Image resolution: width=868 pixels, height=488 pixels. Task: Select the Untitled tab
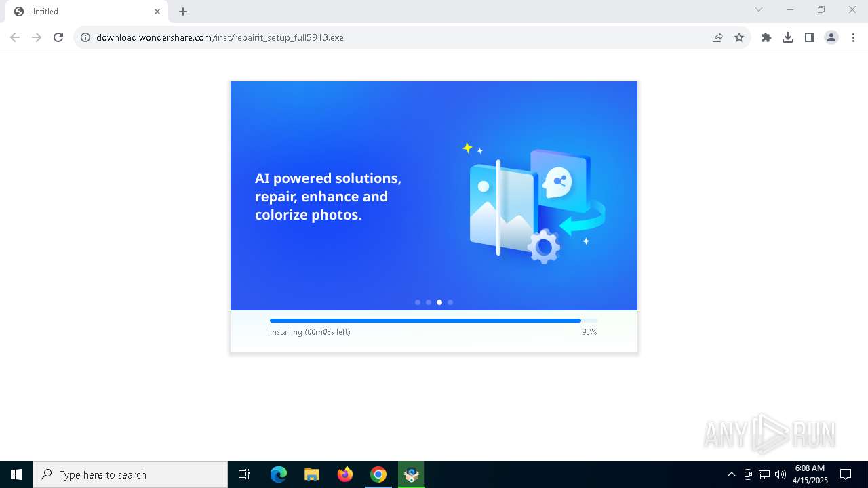tap(86, 12)
